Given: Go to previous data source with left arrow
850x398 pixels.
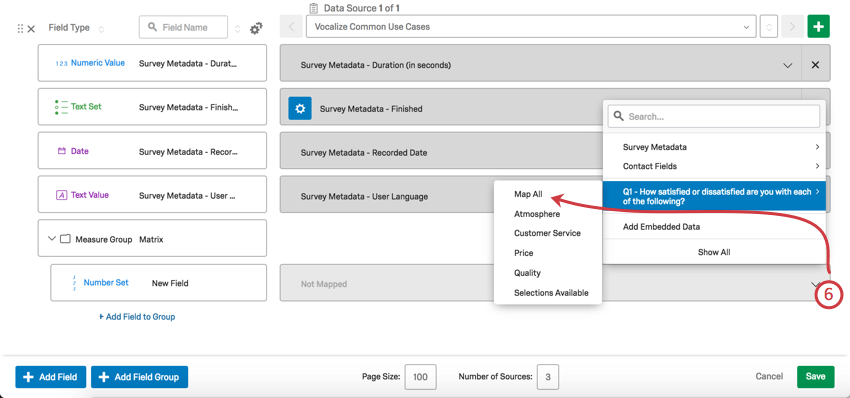Looking at the screenshot, I should [292, 27].
